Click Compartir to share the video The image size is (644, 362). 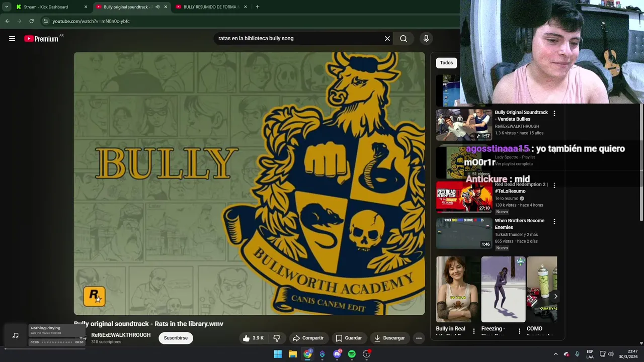point(308,338)
